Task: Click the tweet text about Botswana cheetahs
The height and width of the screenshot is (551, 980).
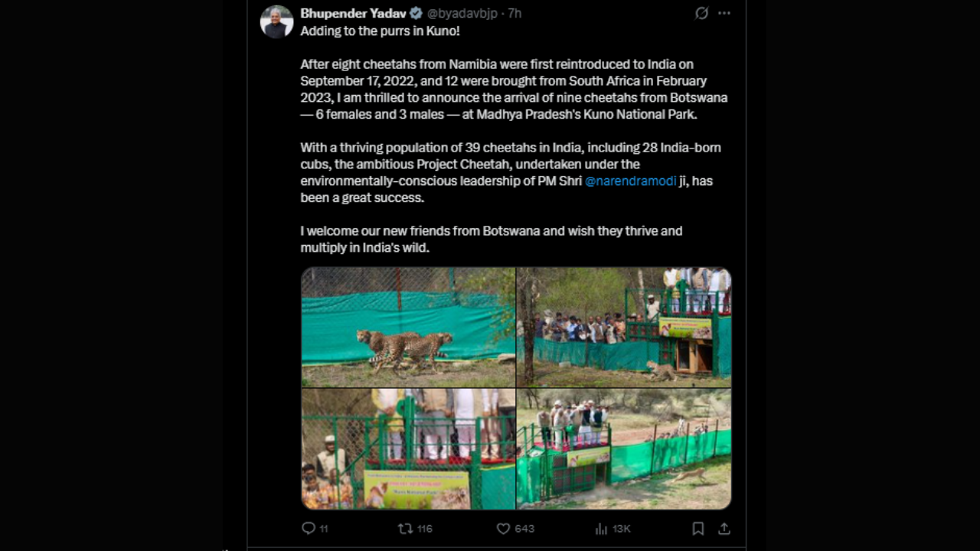Action: tap(514, 90)
